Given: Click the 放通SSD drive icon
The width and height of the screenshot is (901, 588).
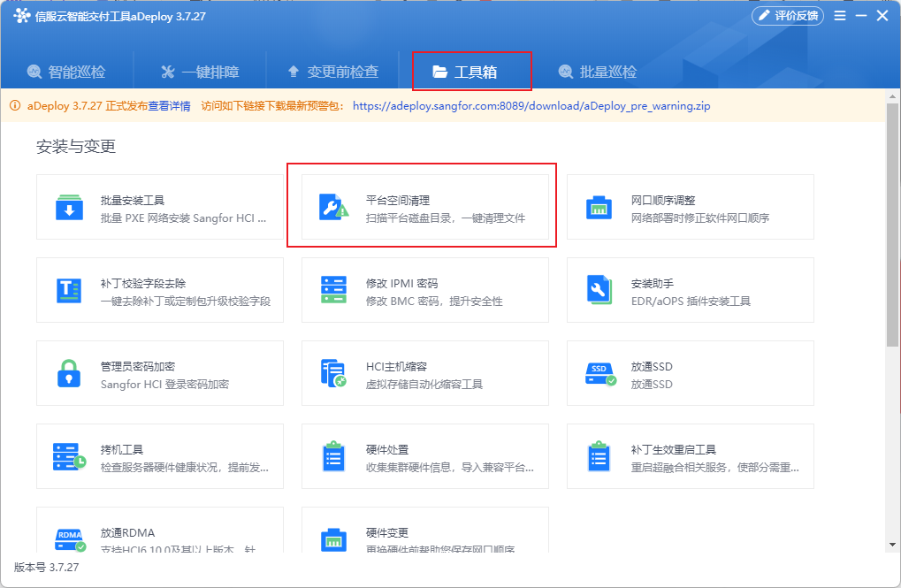Looking at the screenshot, I should pos(600,374).
